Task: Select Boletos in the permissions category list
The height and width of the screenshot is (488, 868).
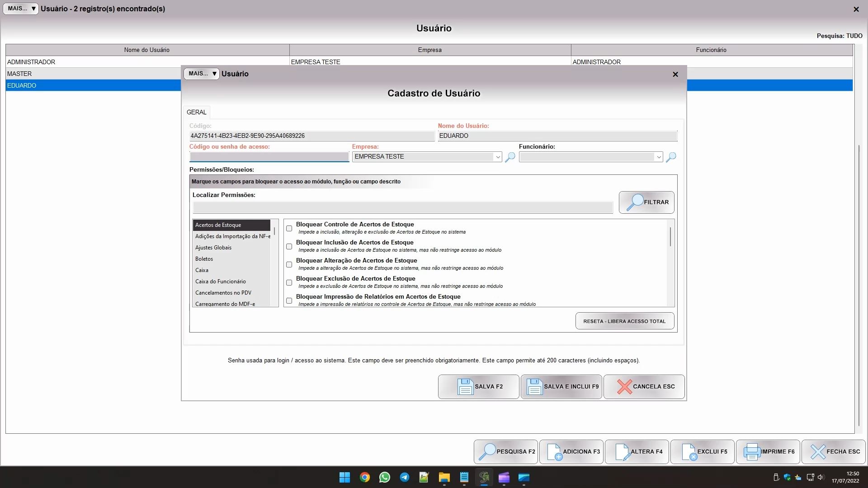Action: pos(204,259)
